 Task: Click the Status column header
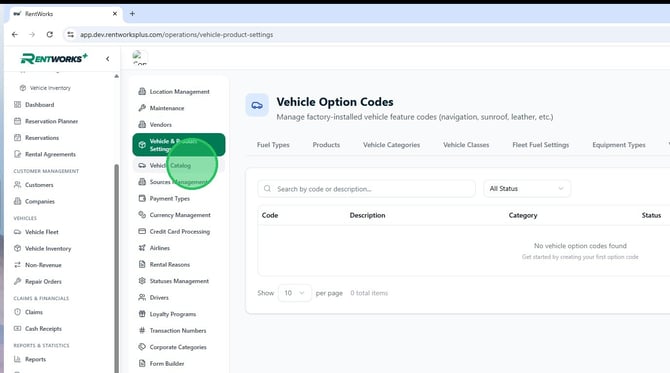pyautogui.click(x=651, y=215)
